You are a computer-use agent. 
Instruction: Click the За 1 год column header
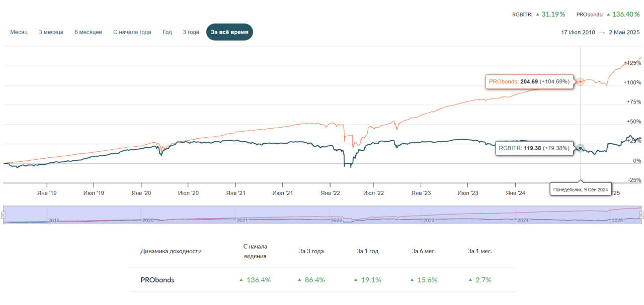[x=367, y=251]
